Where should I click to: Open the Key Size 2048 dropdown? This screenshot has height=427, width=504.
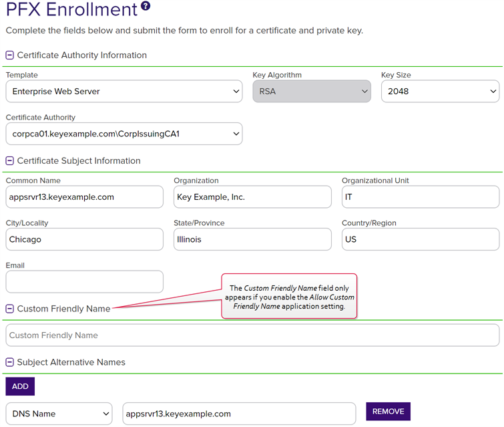tap(441, 92)
